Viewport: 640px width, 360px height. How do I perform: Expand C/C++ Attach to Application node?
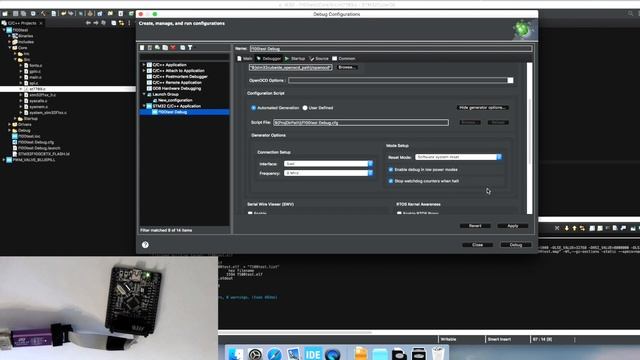[x=144, y=71]
